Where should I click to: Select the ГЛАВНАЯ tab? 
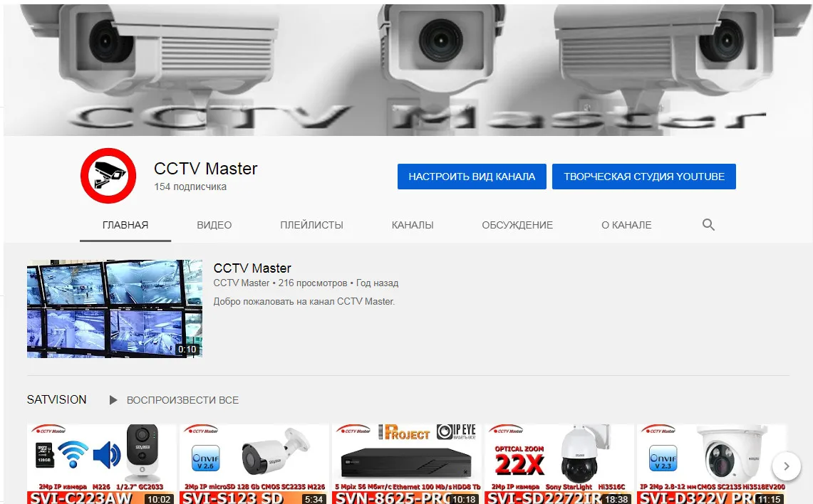tap(125, 226)
